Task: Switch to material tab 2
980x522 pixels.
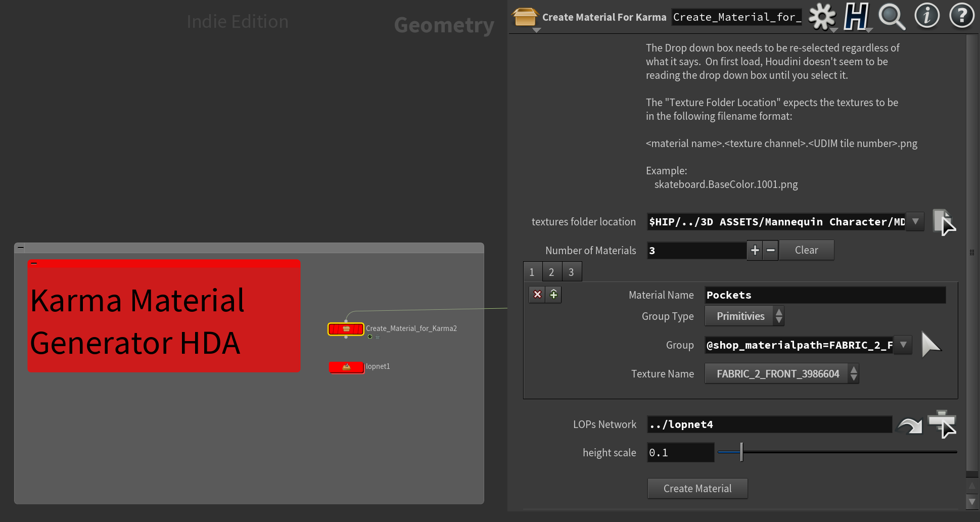Action: pos(552,272)
